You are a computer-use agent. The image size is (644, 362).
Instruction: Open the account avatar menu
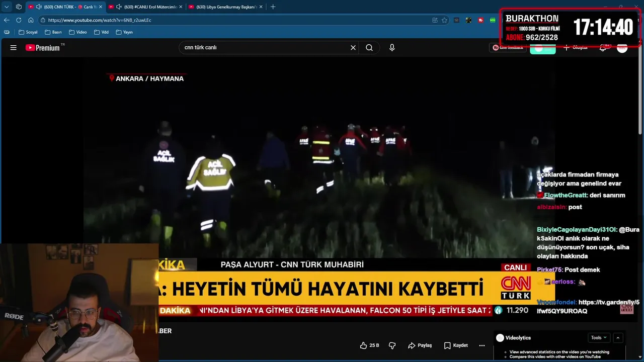[622, 48]
